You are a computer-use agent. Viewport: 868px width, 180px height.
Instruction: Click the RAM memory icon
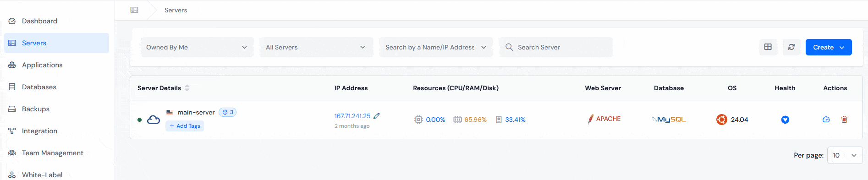(x=457, y=120)
